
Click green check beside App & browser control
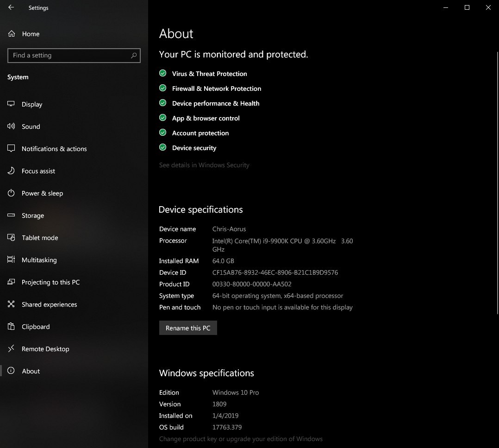tap(162, 118)
